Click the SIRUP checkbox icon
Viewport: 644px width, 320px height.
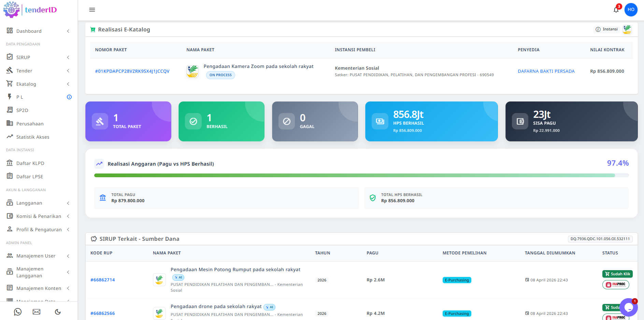pyautogui.click(x=10, y=57)
